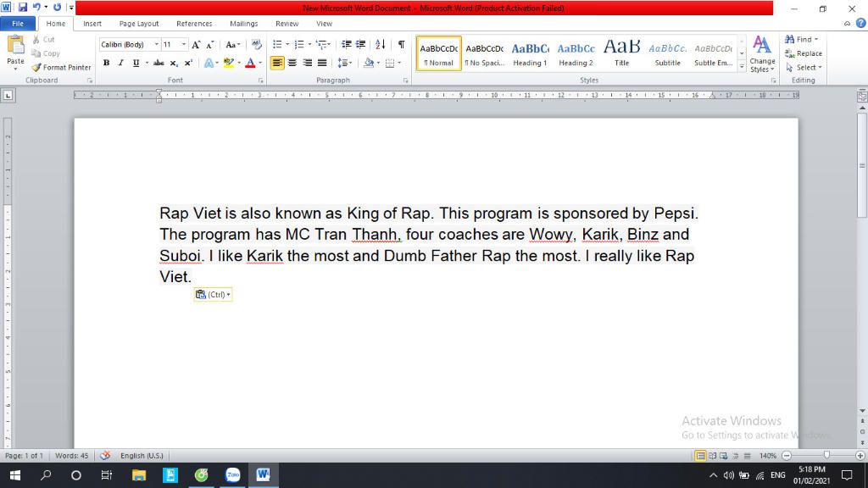Switch to Full Screen Reading view
The image size is (868, 488).
(x=712, y=456)
